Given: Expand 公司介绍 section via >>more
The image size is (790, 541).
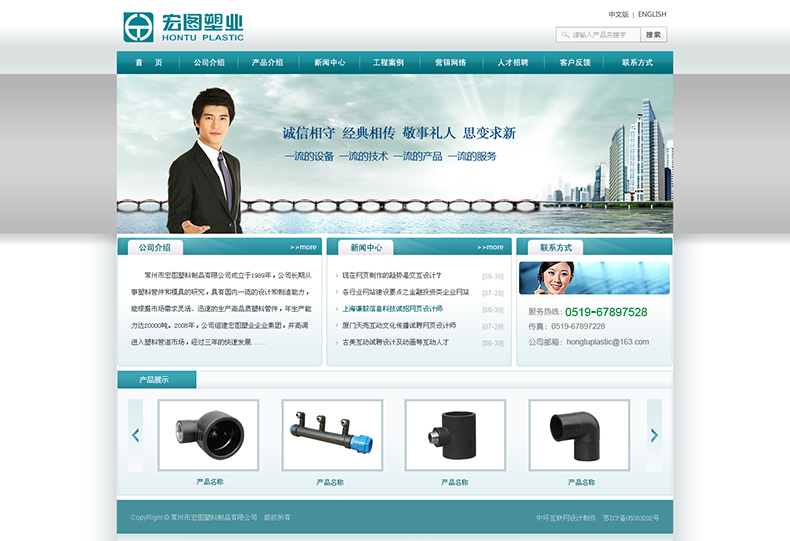Looking at the screenshot, I should [303, 247].
